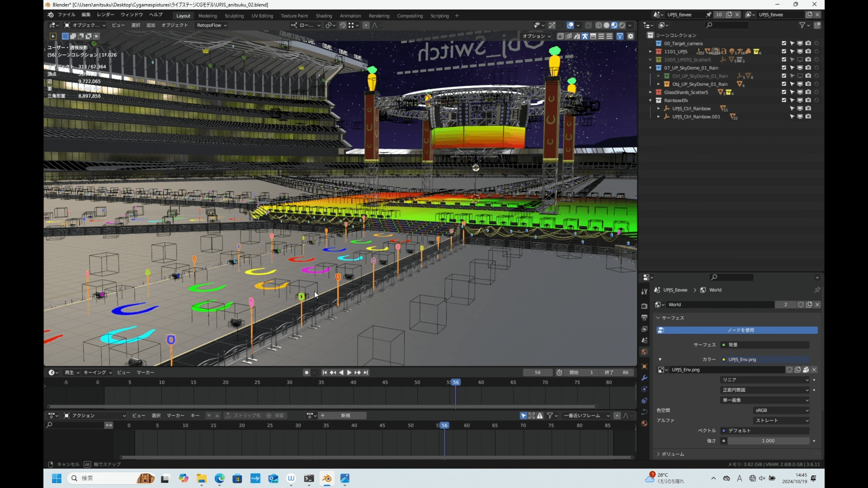Uncheck the 00_Target_camera collection checkbox

point(784,43)
